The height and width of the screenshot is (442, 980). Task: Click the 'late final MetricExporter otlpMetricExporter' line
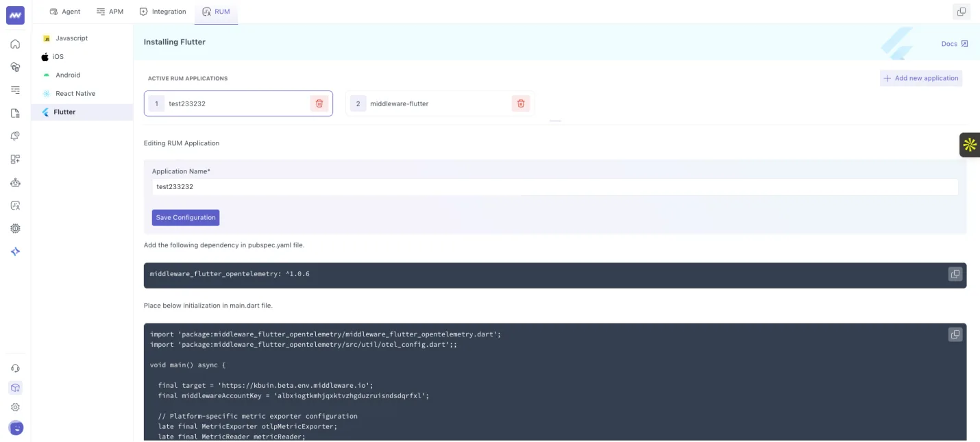[x=247, y=426]
